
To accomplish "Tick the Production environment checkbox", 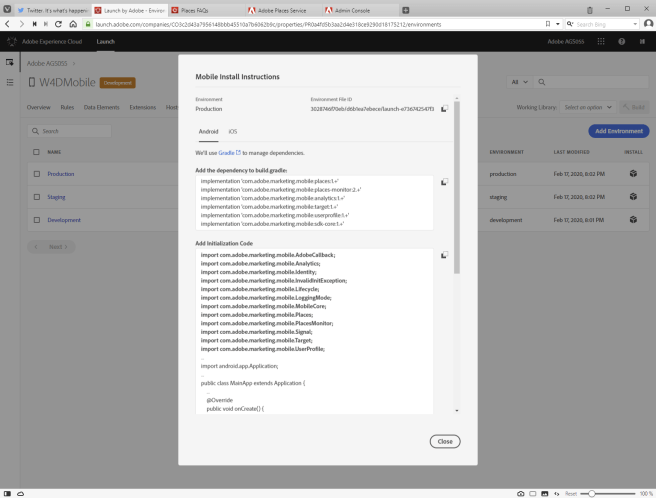I will [x=36, y=174].
